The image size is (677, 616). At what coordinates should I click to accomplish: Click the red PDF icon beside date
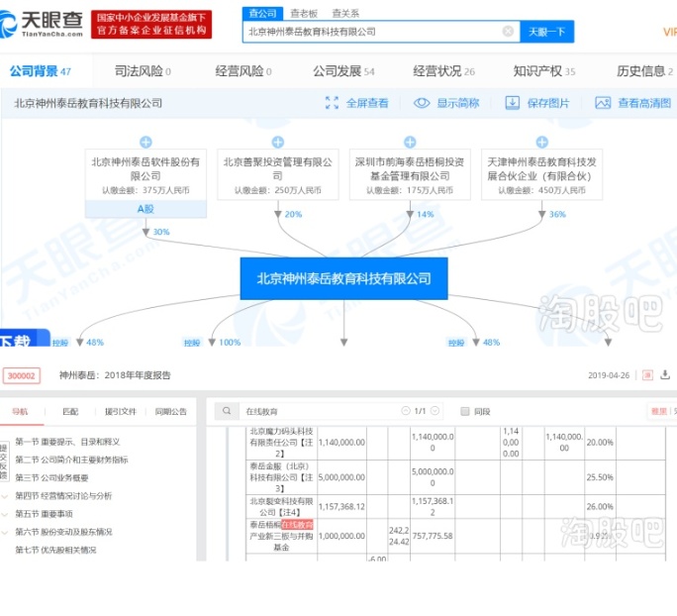[647, 375]
